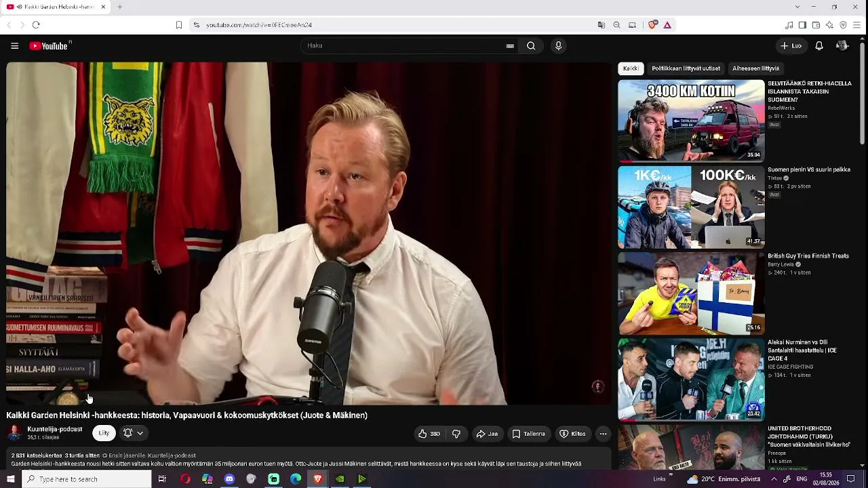Reload the page in the browser
868x488 pixels.
click(36, 25)
